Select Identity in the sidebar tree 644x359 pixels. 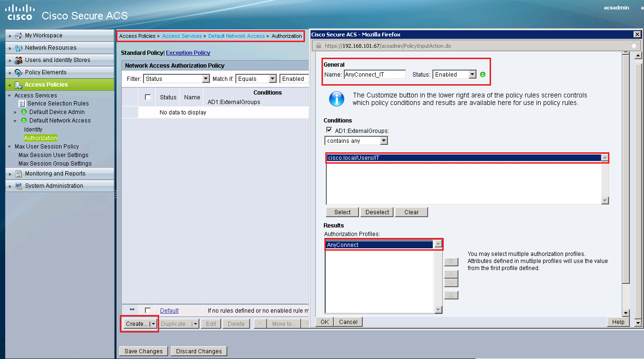coord(33,130)
